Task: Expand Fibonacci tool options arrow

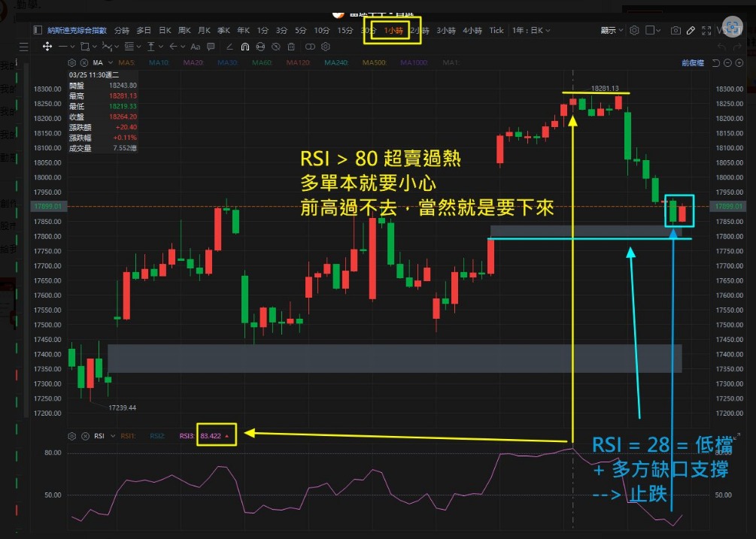Action: click(x=138, y=47)
